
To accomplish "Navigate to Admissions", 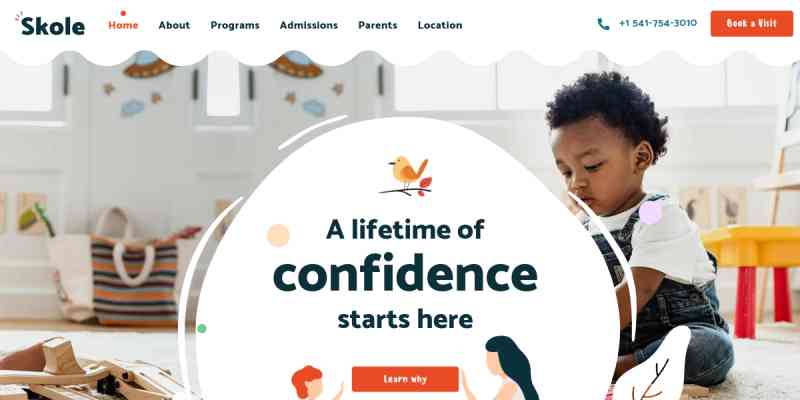I will [x=309, y=25].
